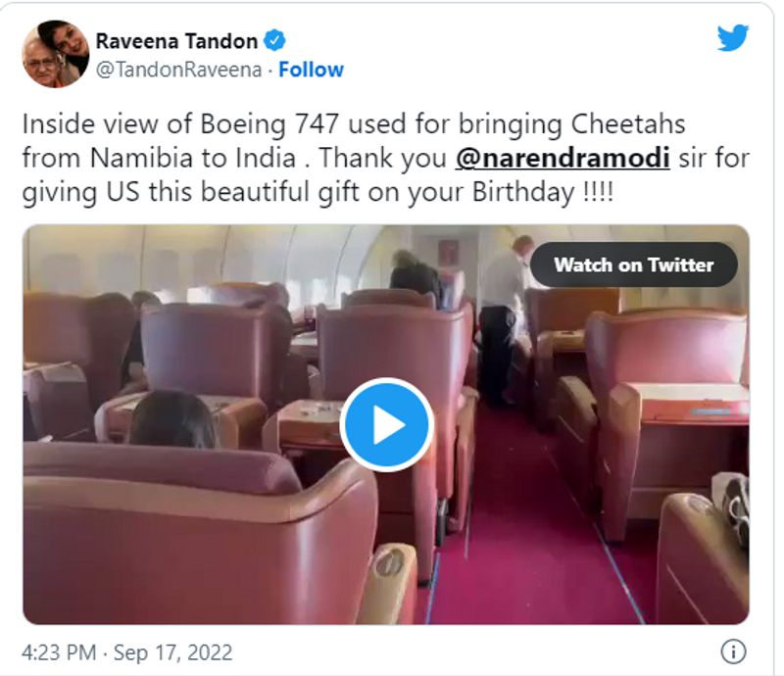Image resolution: width=784 pixels, height=676 pixels.
Task: Click the Watch on Twitter button
Action: point(633,265)
